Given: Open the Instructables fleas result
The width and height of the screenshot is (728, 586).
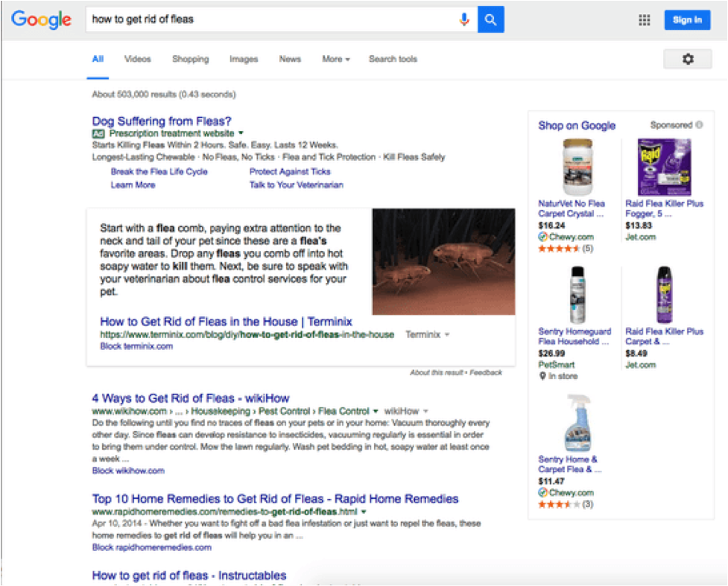Looking at the screenshot, I should (189, 576).
